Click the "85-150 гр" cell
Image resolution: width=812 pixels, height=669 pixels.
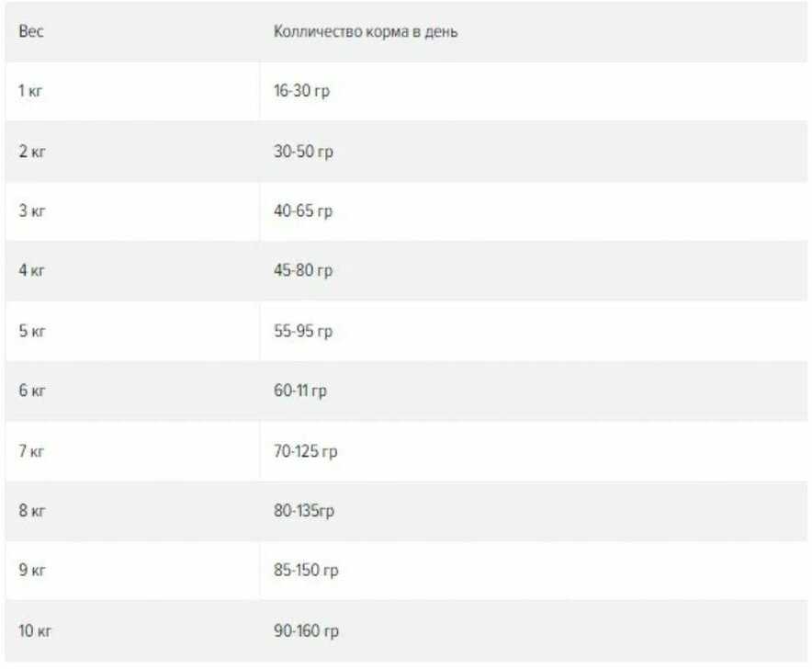[306, 571]
